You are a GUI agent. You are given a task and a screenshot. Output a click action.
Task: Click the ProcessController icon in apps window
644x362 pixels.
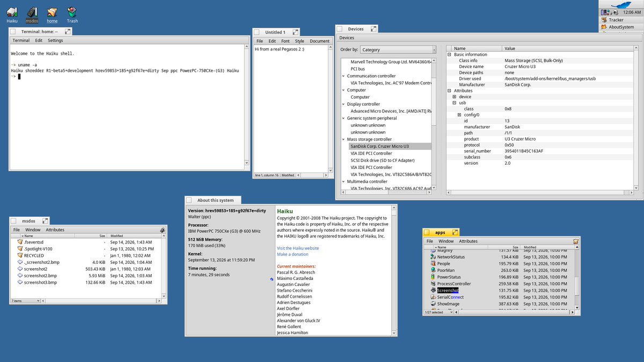pyautogui.click(x=433, y=284)
